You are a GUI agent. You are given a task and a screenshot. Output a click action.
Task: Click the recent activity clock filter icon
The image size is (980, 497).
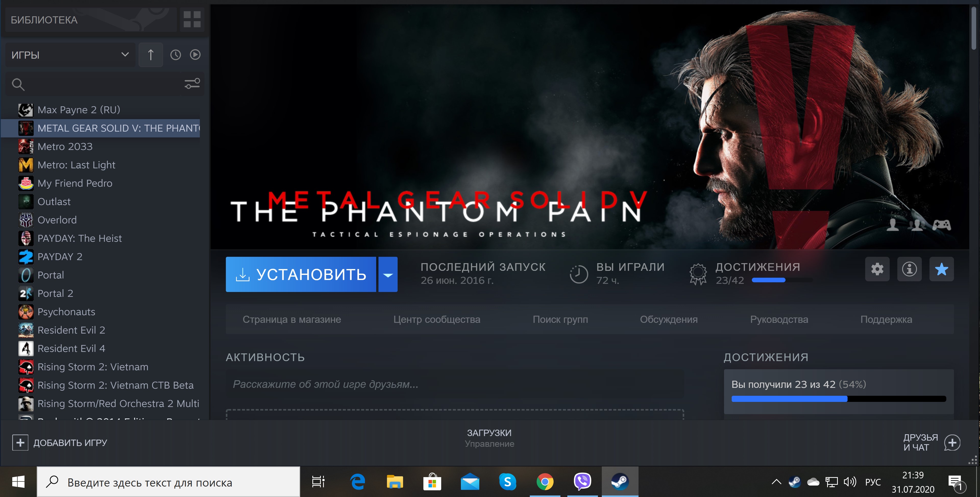click(x=175, y=55)
